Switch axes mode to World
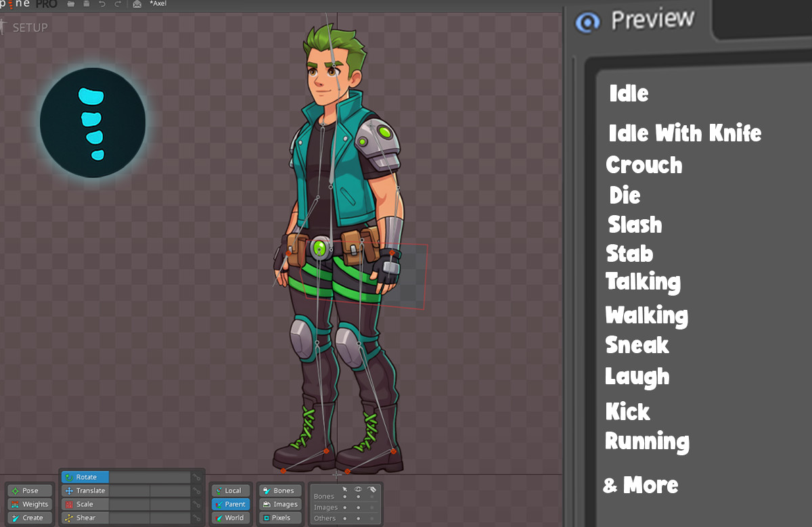This screenshot has width=812, height=527. 230,518
